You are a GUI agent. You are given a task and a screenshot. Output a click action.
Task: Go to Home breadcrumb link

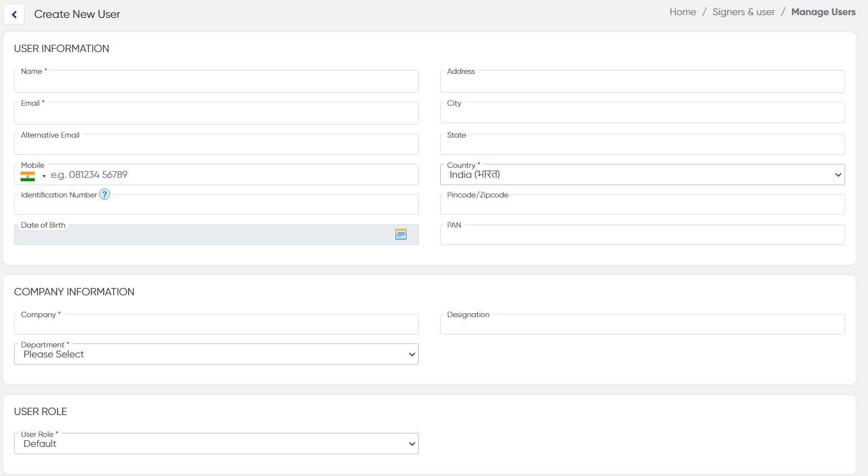[683, 12]
